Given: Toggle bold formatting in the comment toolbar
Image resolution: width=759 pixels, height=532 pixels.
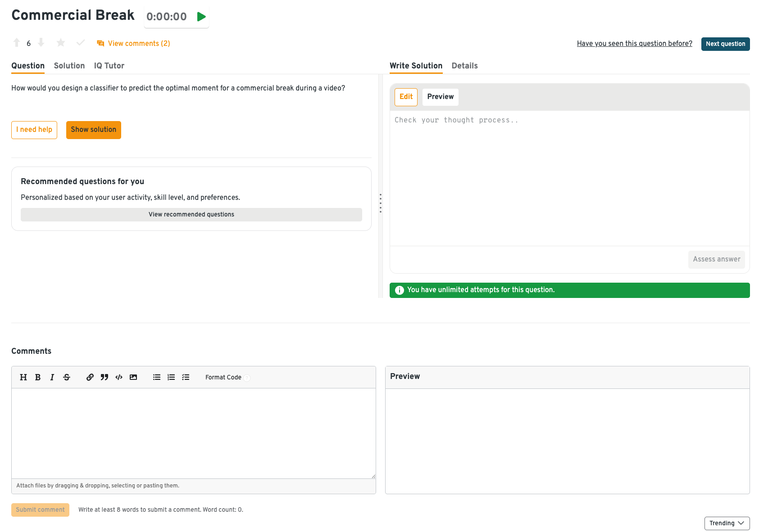Looking at the screenshot, I should pyautogui.click(x=38, y=377).
